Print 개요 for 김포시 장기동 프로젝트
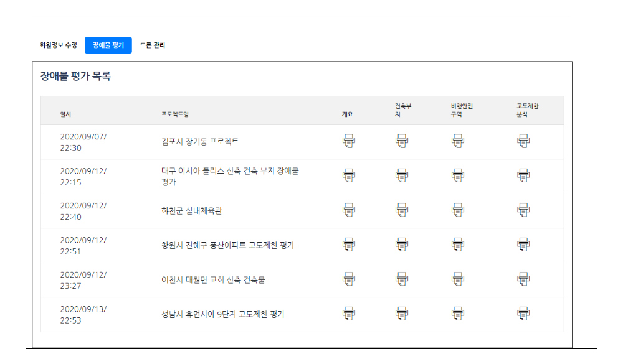Screen dimensions: 623x364 pos(348,141)
